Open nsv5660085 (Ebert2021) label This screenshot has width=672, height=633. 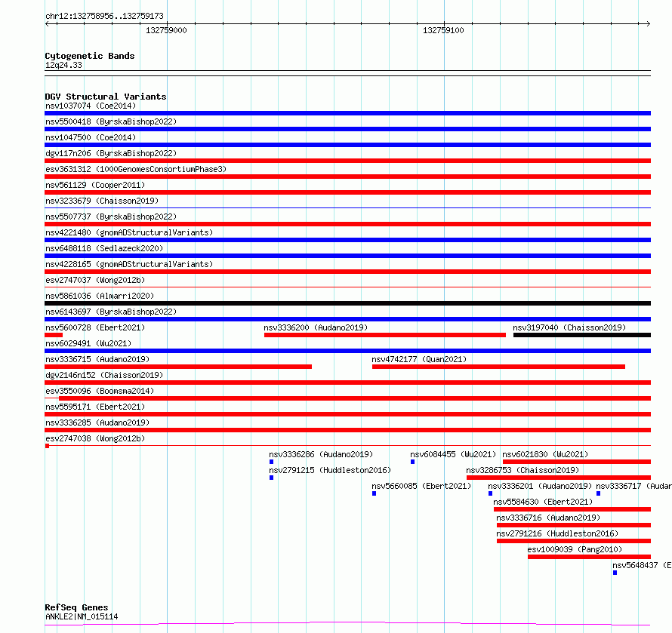pos(421,486)
